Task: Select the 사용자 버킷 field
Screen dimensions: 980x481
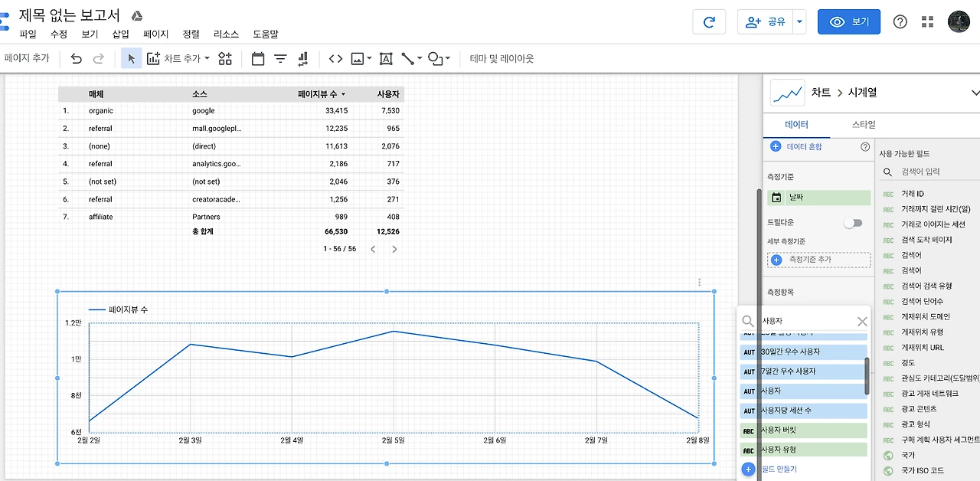Action: point(804,430)
